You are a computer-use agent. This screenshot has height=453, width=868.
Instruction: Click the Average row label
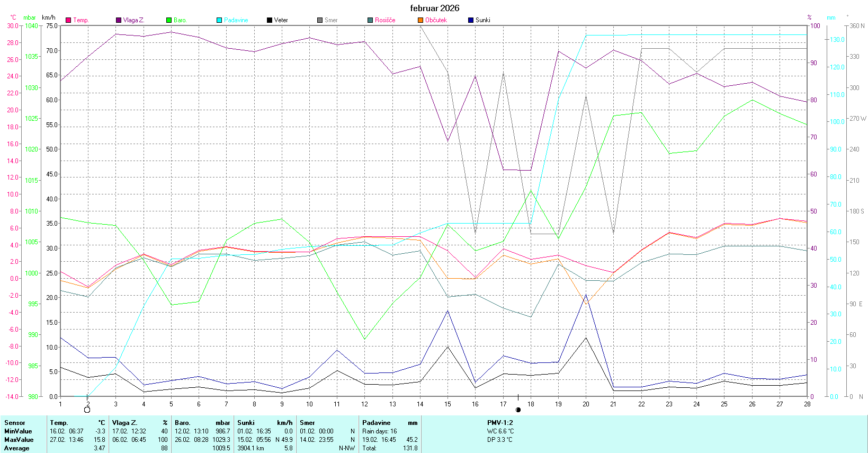point(17,448)
